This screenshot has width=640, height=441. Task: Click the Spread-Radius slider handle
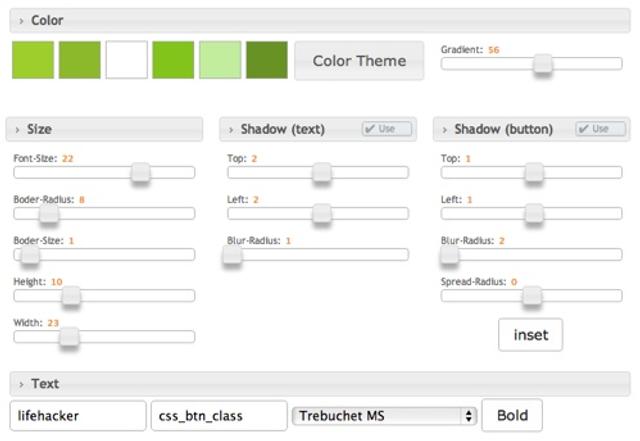point(532,295)
